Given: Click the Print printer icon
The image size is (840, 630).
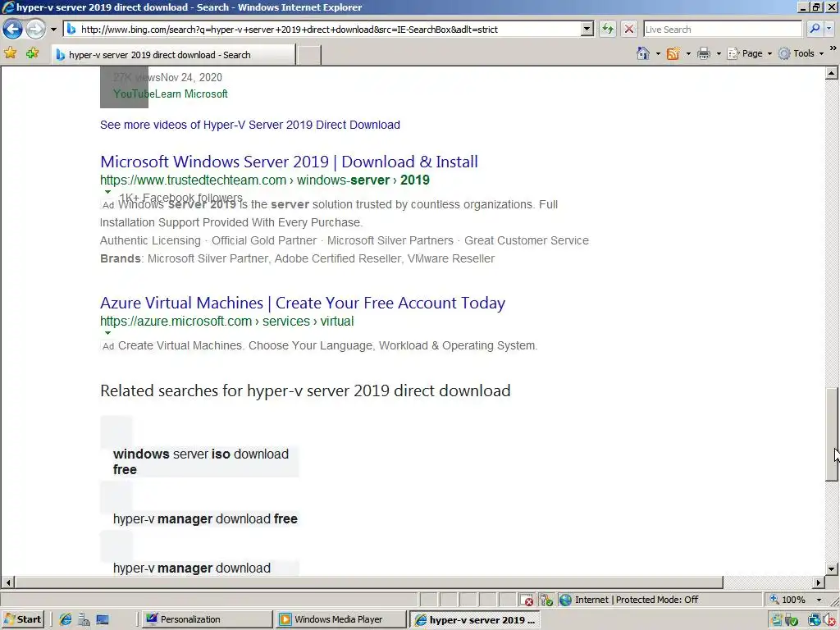Looking at the screenshot, I should point(704,53).
